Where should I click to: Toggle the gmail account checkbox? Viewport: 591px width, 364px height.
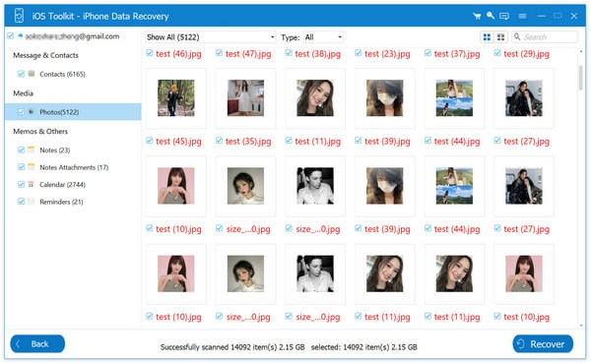tap(11, 36)
